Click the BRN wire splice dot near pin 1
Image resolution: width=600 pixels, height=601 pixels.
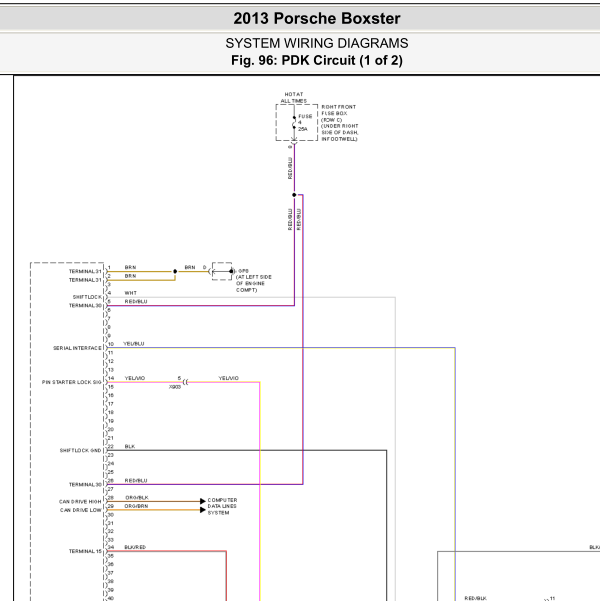coord(175,271)
